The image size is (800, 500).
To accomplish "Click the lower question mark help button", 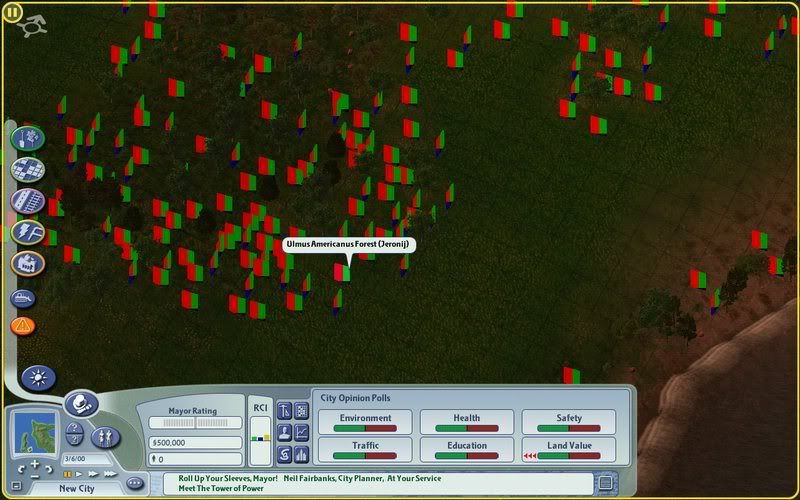I will [75, 440].
